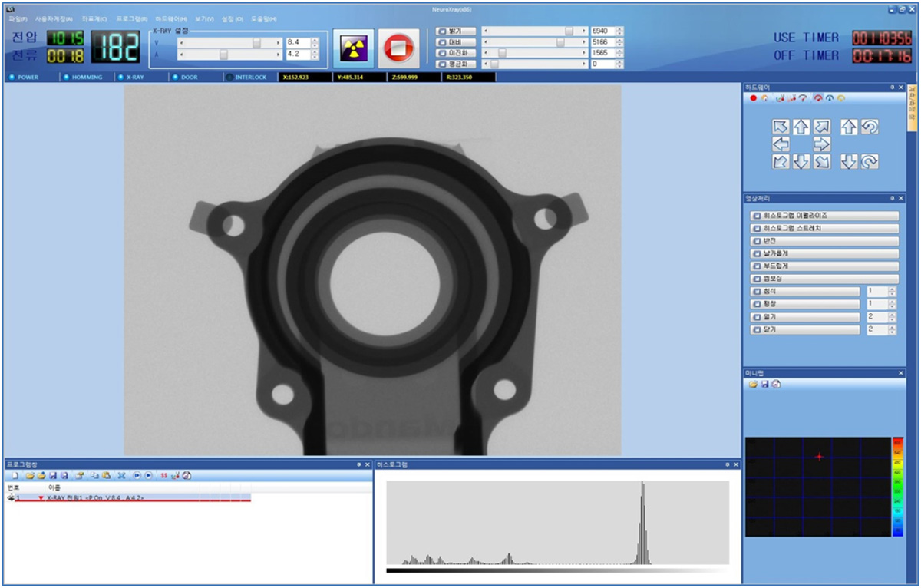Increase the X-ray V value spinner
This screenshot has width=921, height=588.
point(315,39)
